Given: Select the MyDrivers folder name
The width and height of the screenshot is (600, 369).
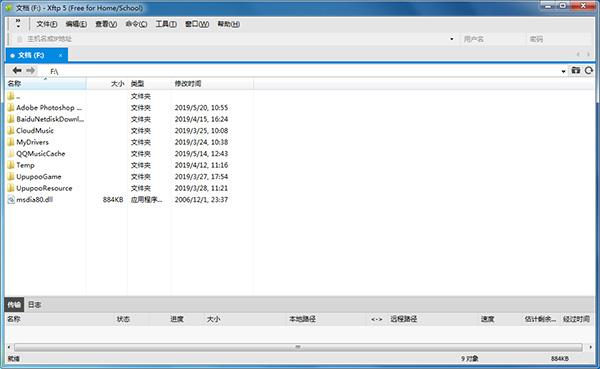Looking at the screenshot, I should [33, 142].
